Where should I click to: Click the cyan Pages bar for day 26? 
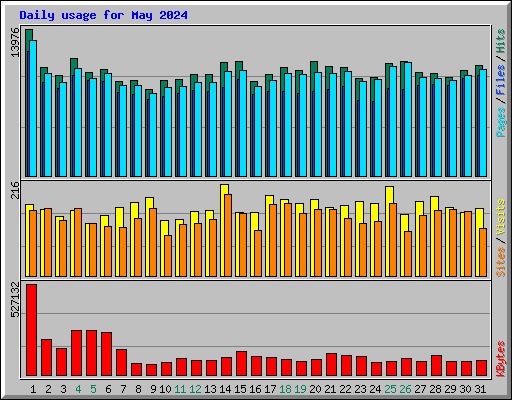click(x=408, y=119)
